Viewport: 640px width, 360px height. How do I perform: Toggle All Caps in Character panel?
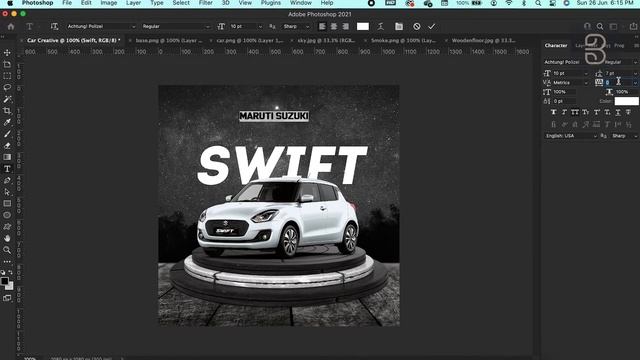click(x=575, y=112)
